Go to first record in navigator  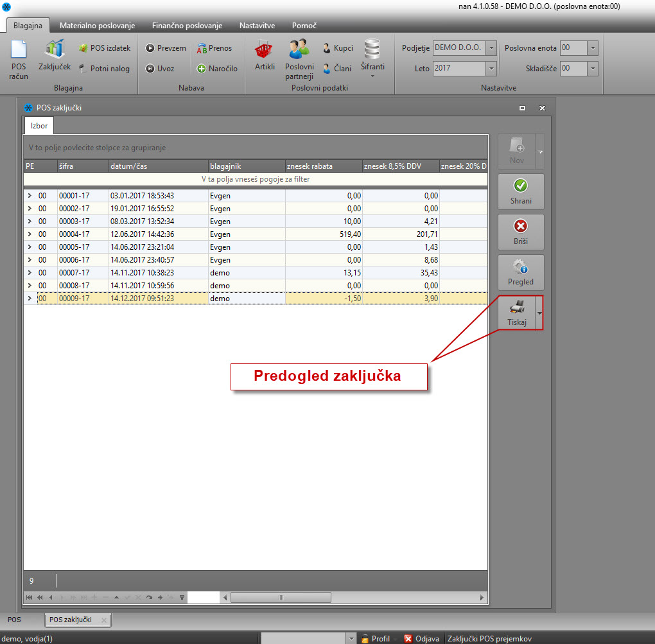(x=29, y=597)
